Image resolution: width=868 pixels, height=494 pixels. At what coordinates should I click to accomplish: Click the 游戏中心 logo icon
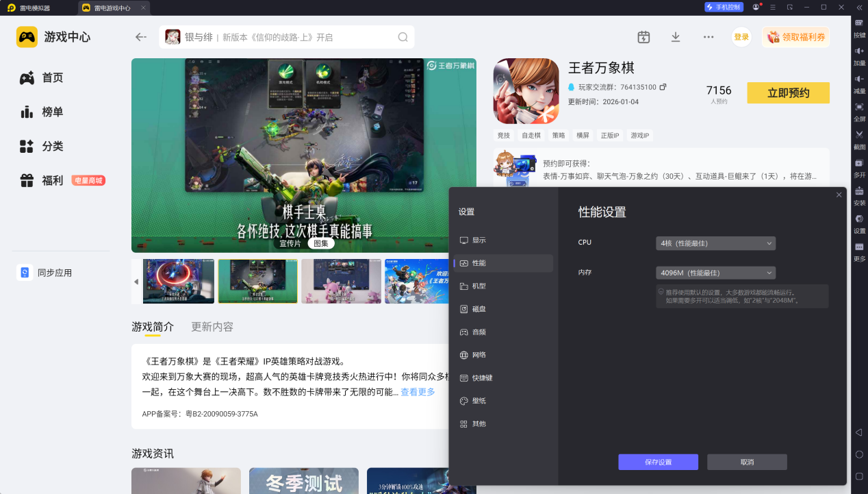coord(27,37)
